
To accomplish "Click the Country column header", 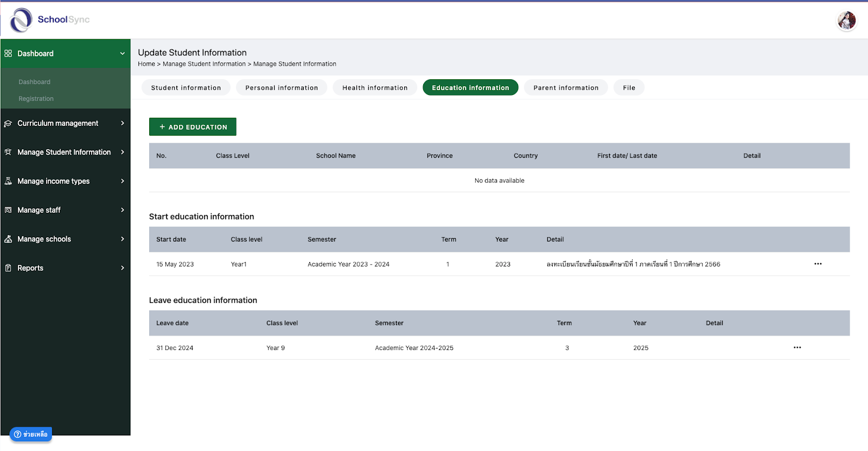I will [x=526, y=156].
